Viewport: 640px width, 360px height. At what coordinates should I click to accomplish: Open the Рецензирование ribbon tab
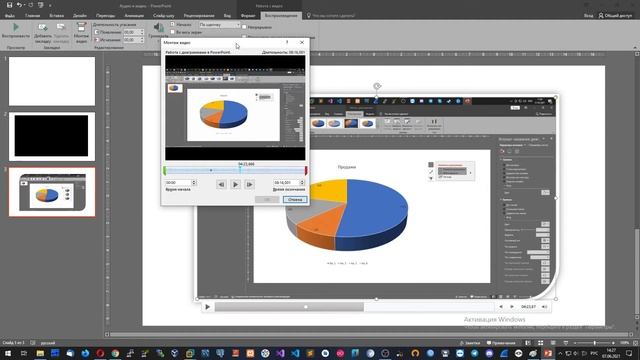pyautogui.click(x=199, y=16)
